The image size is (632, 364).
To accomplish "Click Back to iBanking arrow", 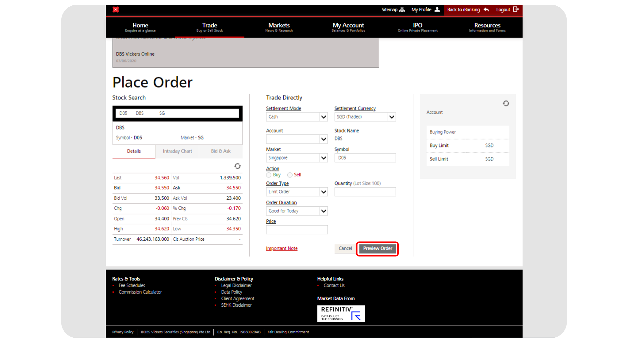I will pyautogui.click(x=486, y=10).
